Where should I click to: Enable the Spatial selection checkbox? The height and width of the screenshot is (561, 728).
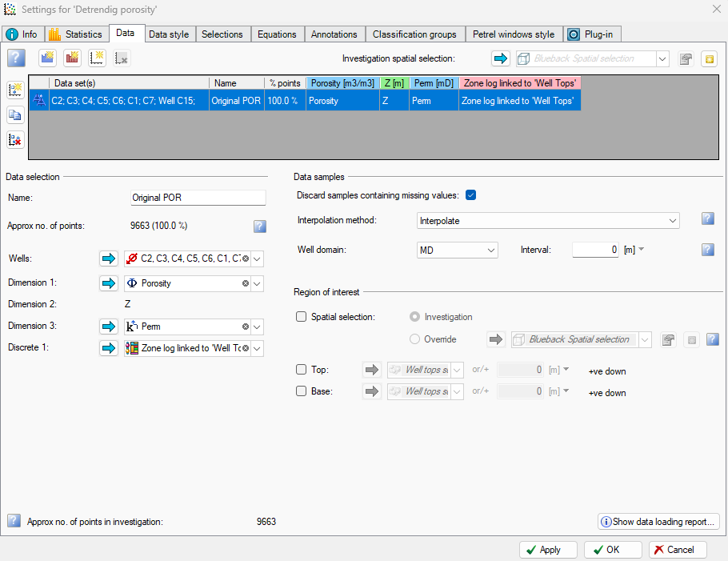(x=302, y=317)
